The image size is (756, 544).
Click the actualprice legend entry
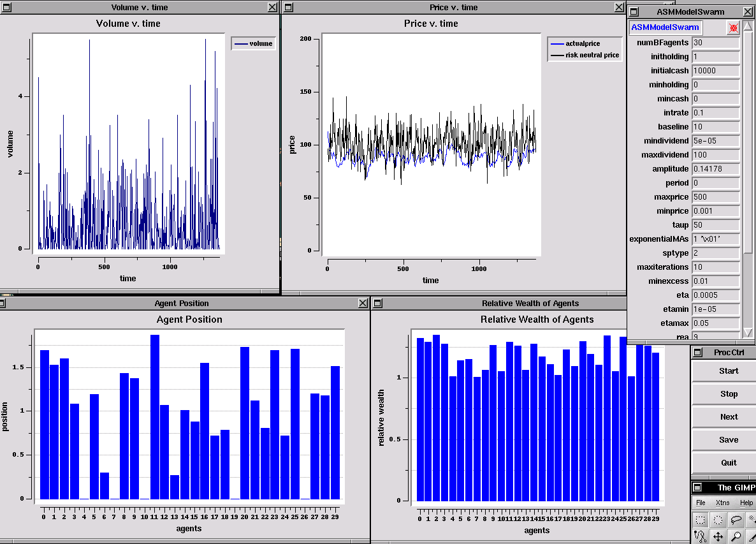[583, 43]
